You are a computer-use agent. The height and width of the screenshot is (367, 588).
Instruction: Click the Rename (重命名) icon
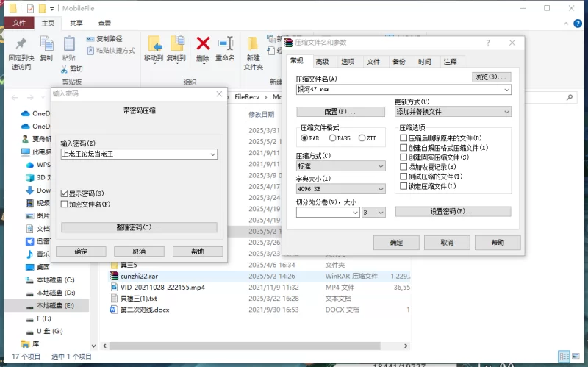coord(226,43)
